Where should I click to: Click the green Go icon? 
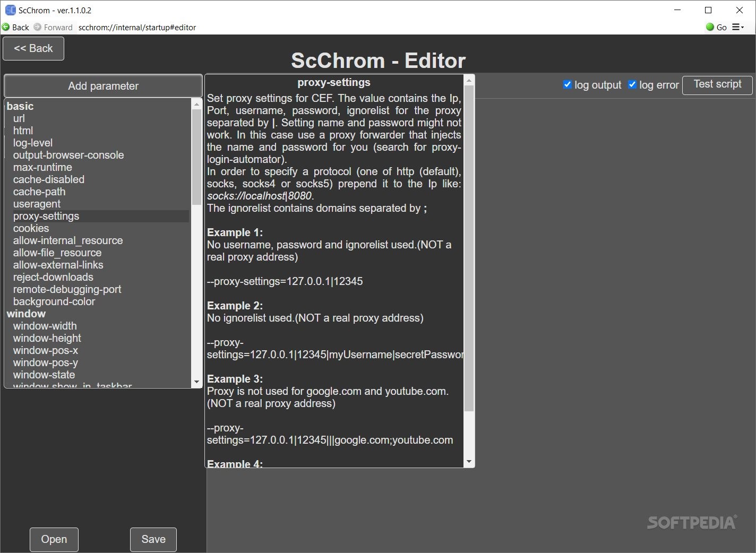click(710, 27)
